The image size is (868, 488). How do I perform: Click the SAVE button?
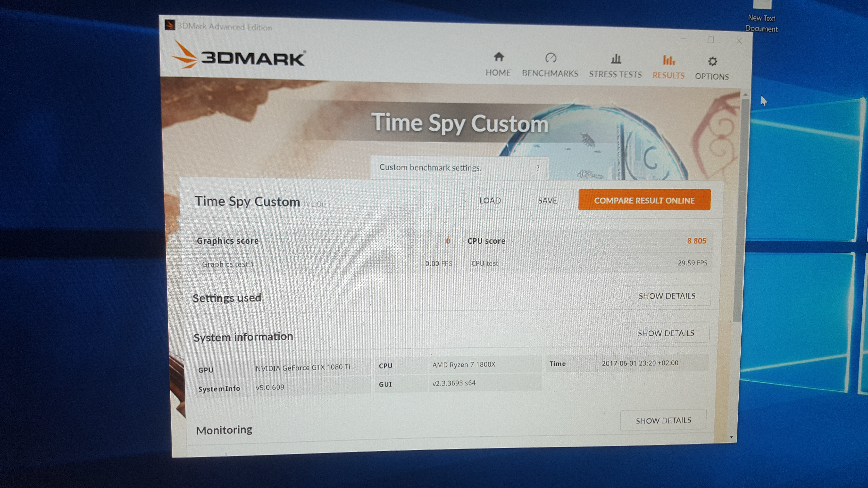(x=548, y=200)
